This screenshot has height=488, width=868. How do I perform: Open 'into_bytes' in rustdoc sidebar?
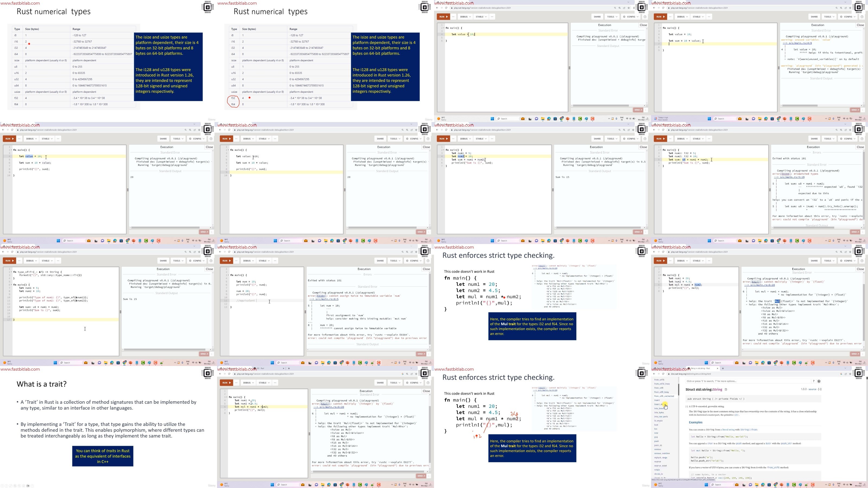(x=659, y=413)
